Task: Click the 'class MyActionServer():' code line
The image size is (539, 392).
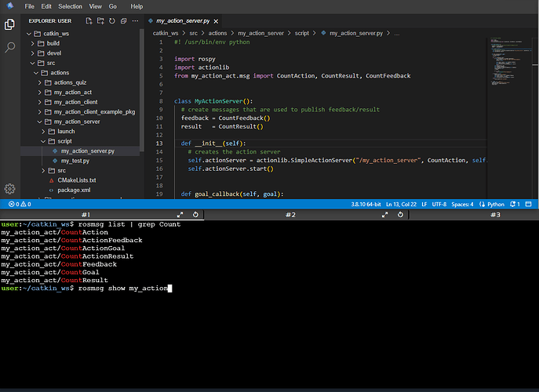Action: pyautogui.click(x=213, y=101)
